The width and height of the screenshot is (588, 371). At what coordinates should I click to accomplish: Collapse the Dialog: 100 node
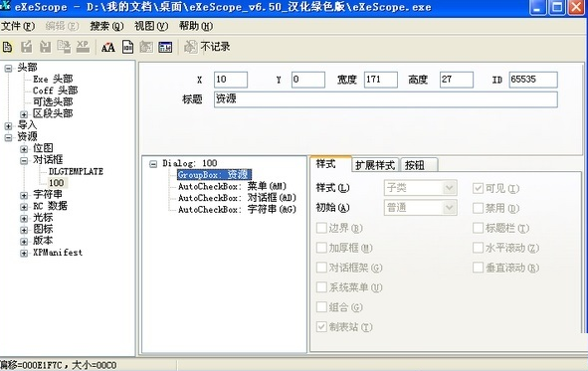pos(153,164)
